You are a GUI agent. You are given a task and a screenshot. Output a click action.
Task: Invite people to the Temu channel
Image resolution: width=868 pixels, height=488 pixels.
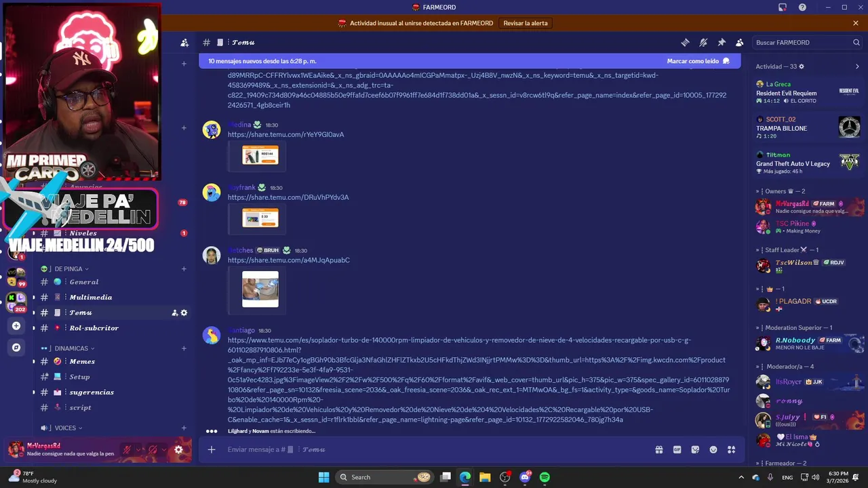coord(174,312)
